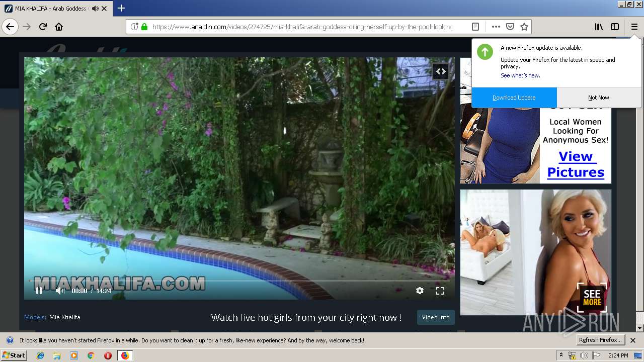Open the Action Center flag icon
644x362 pixels.
[596, 355]
